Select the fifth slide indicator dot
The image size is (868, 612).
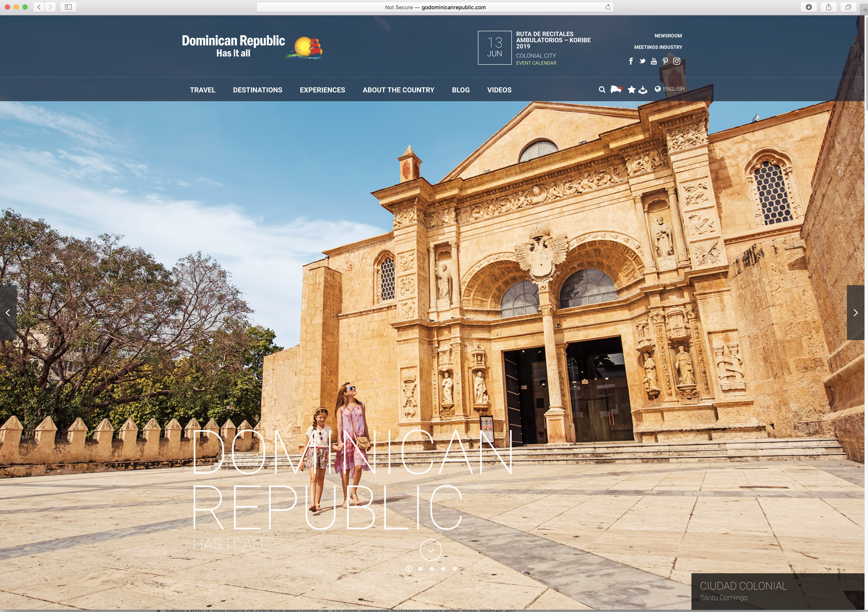454,568
